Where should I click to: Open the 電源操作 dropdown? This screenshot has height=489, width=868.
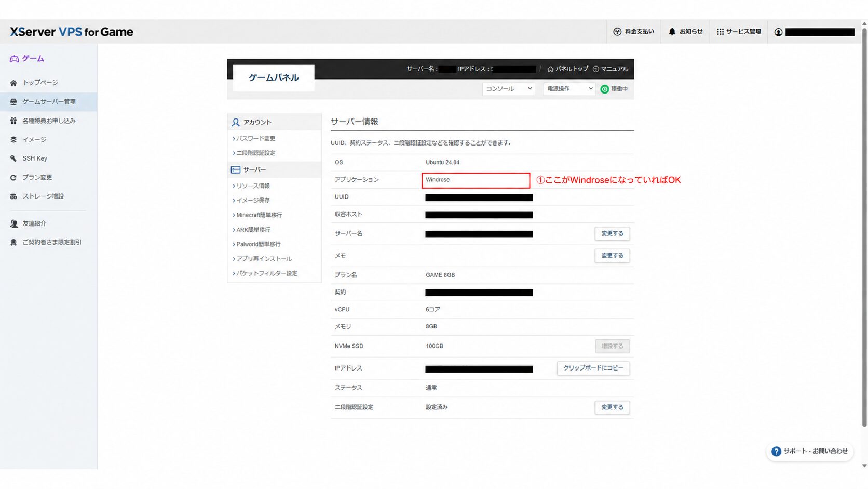(569, 89)
